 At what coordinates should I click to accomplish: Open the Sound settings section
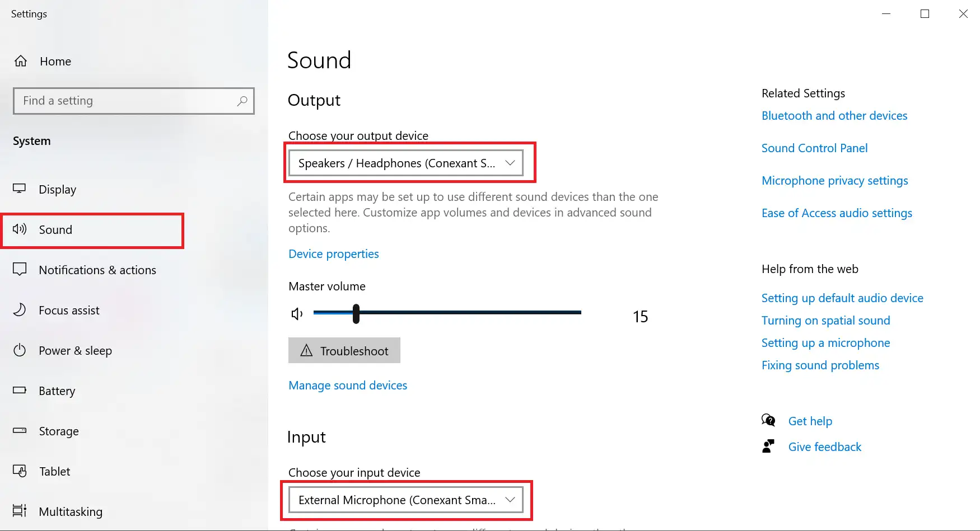[x=55, y=229]
